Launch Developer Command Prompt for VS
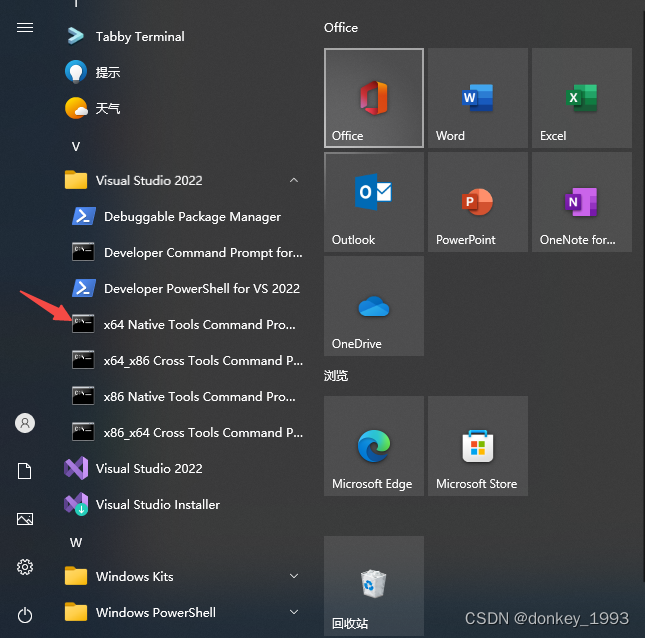The image size is (645, 638). point(188,252)
